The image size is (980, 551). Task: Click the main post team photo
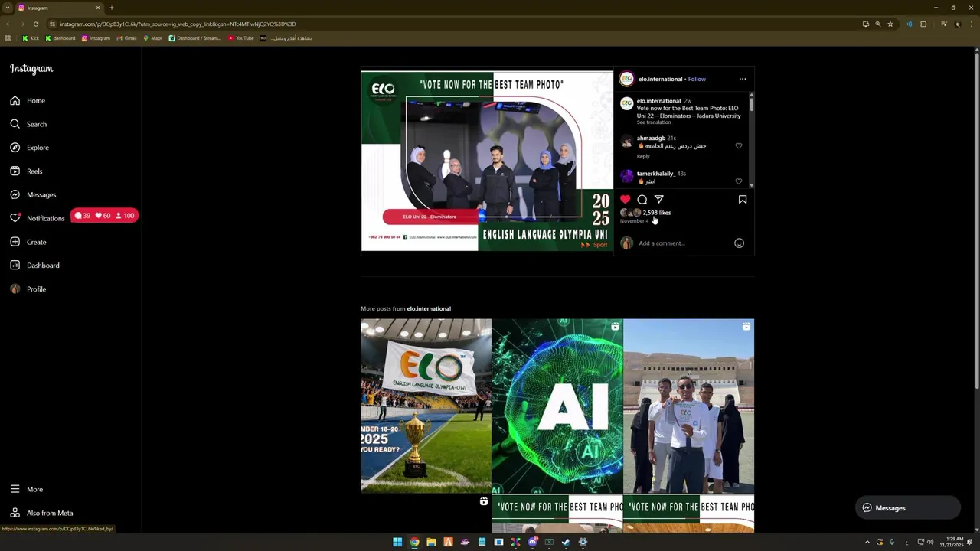487,161
